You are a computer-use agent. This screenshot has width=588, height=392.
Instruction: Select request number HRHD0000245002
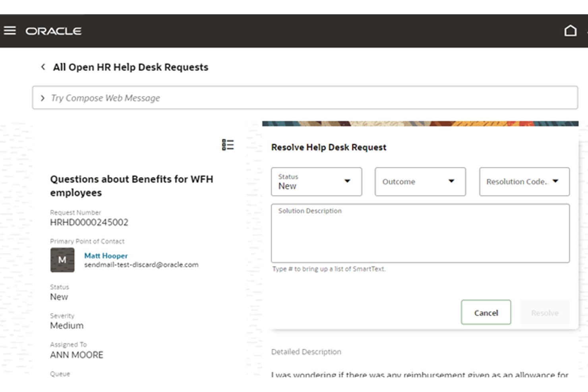89,222
